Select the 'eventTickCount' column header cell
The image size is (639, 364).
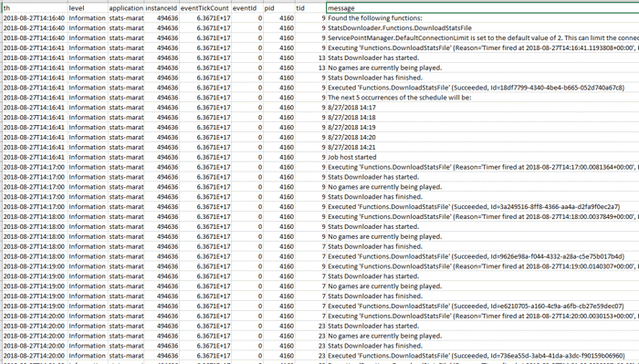(205, 8)
